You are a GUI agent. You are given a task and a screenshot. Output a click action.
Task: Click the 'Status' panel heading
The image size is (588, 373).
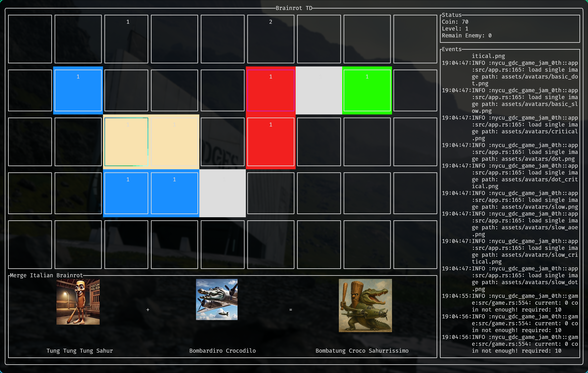[452, 15]
